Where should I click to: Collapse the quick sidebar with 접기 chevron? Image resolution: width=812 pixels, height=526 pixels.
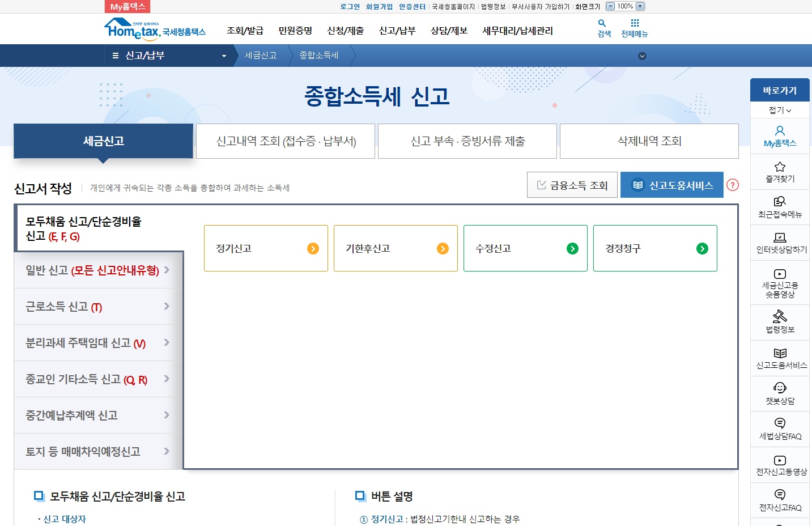click(780, 109)
